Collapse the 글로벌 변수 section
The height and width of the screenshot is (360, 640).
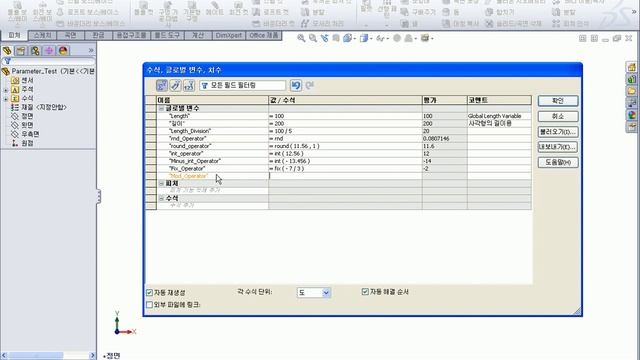(x=161, y=108)
